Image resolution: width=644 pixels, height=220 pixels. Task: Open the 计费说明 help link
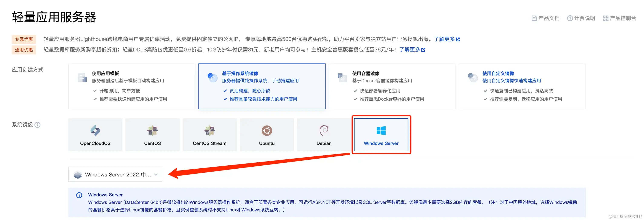click(x=581, y=18)
